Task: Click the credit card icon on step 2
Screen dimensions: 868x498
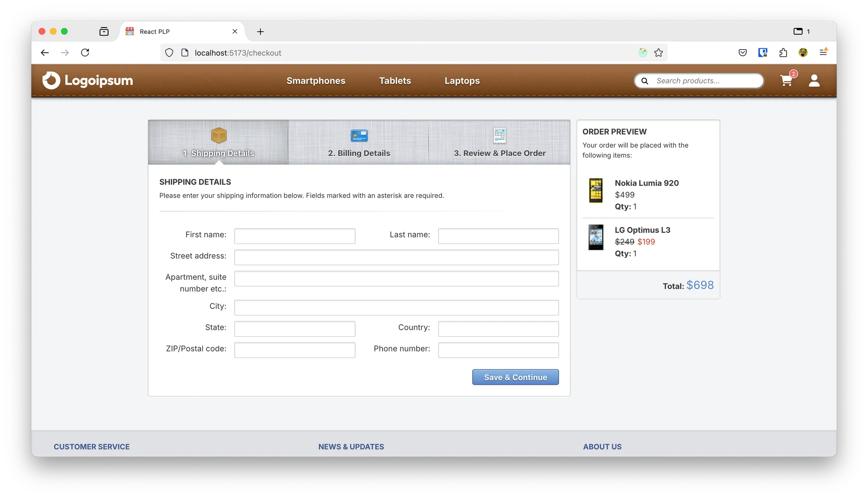Action: point(358,136)
